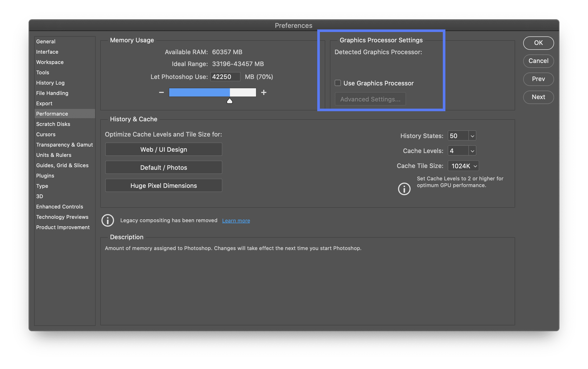Follow the Learn more link
Screen dimensions: 588x369
click(x=236, y=221)
